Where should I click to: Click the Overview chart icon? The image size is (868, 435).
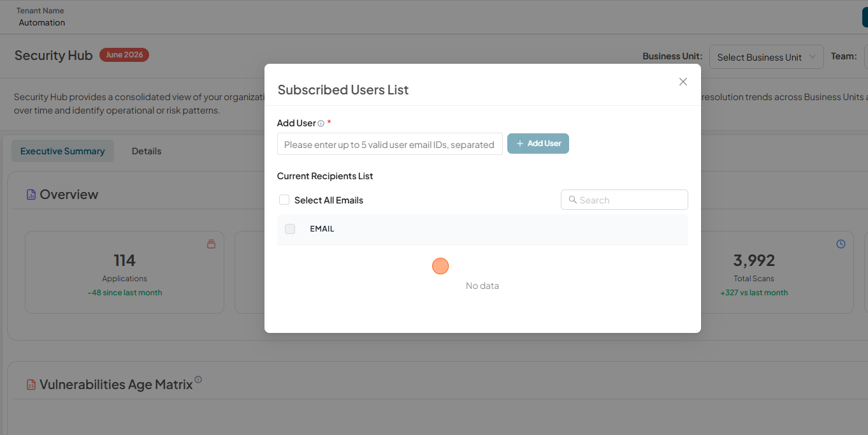click(x=31, y=195)
